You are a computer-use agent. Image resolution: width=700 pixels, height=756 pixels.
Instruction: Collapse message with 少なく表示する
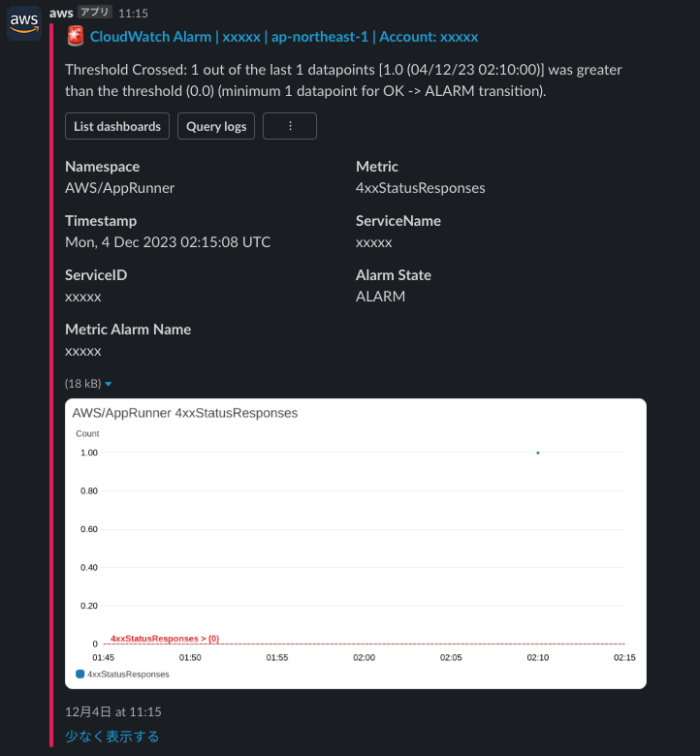tap(112, 737)
